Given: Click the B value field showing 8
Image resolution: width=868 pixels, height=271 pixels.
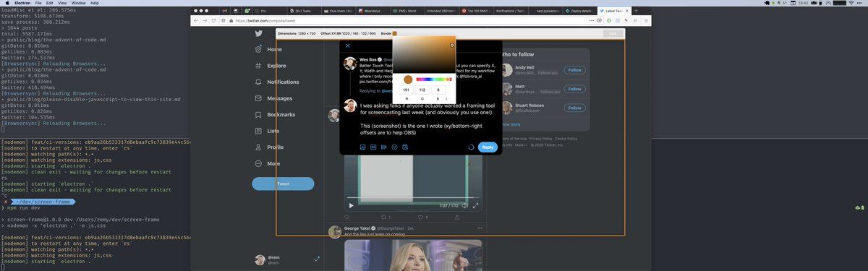Looking at the screenshot, I should (x=438, y=90).
